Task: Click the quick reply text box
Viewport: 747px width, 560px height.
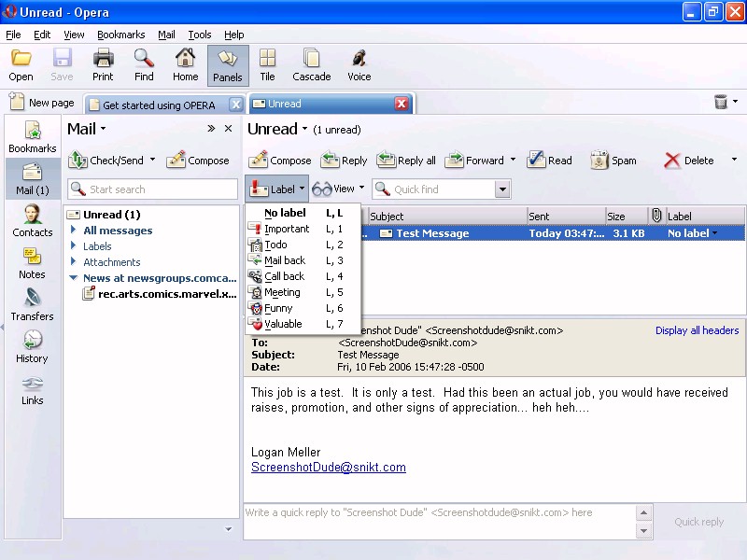Action: coord(439,522)
